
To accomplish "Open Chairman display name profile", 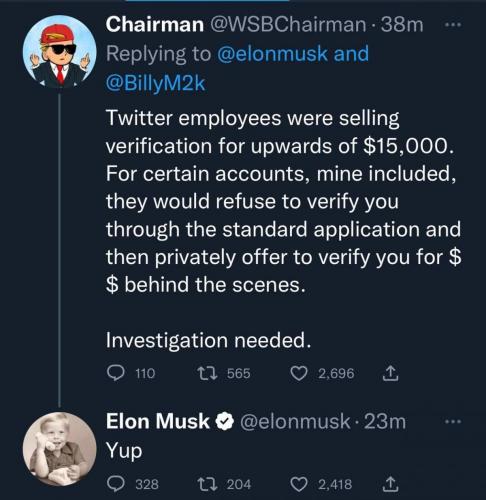I will click(x=155, y=24).
